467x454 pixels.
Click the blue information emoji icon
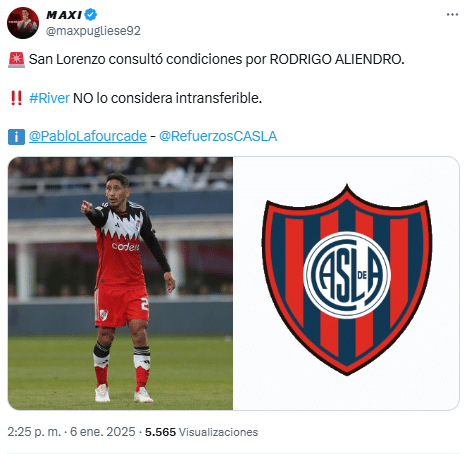16,137
